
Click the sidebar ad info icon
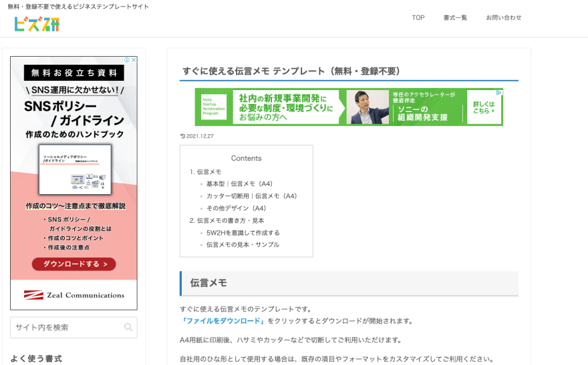127,60
